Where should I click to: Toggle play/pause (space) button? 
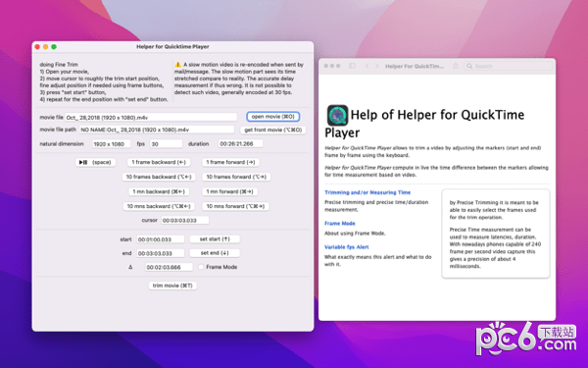95,162
